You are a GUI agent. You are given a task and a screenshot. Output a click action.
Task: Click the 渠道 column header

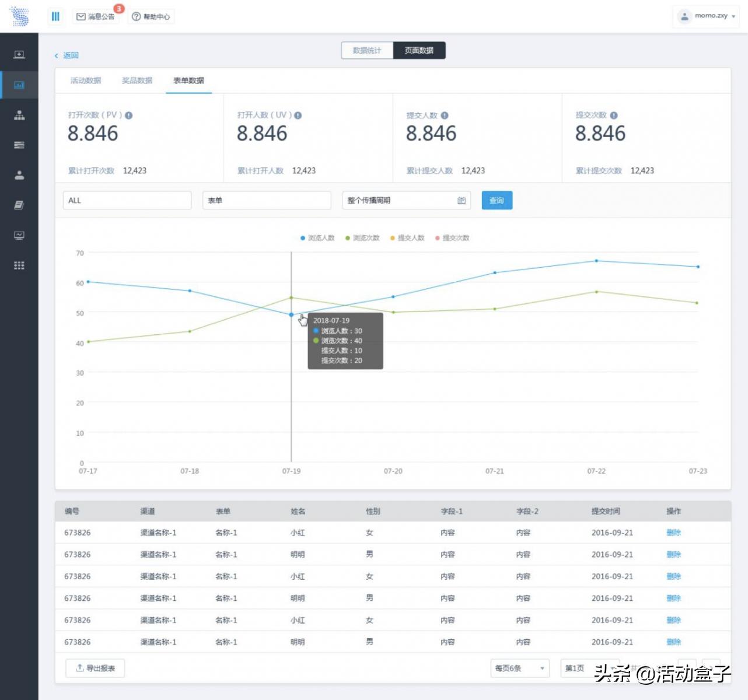[148, 511]
